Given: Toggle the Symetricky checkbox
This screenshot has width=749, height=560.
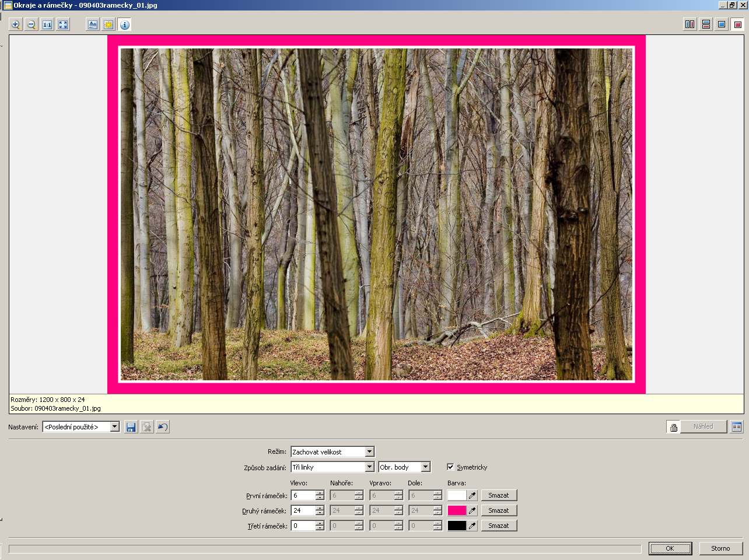Looking at the screenshot, I should (x=450, y=467).
